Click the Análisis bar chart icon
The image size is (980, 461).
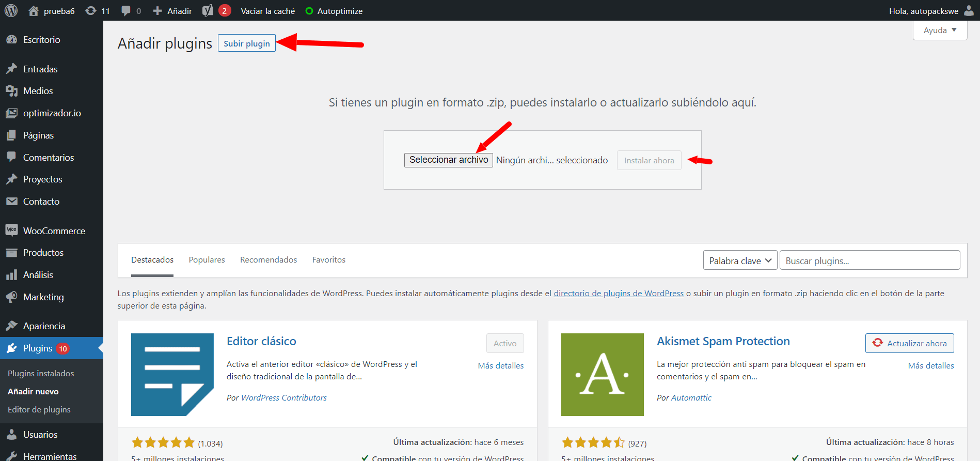click(11, 275)
